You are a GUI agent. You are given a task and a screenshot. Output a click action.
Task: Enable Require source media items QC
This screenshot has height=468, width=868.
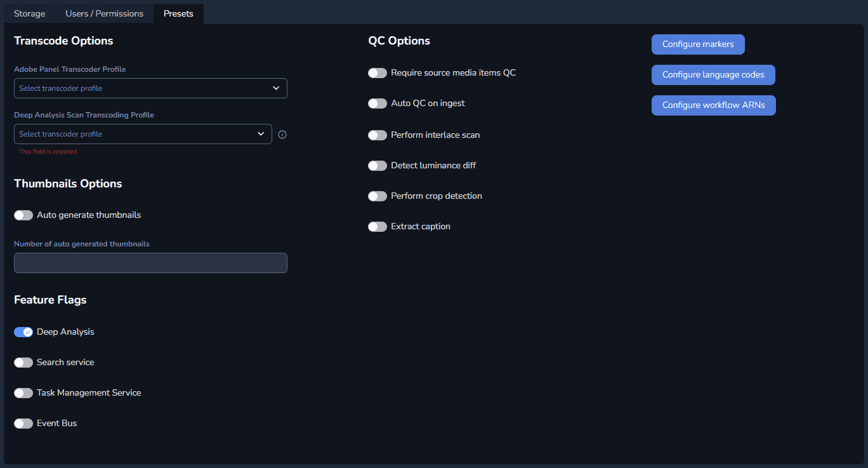(378, 73)
